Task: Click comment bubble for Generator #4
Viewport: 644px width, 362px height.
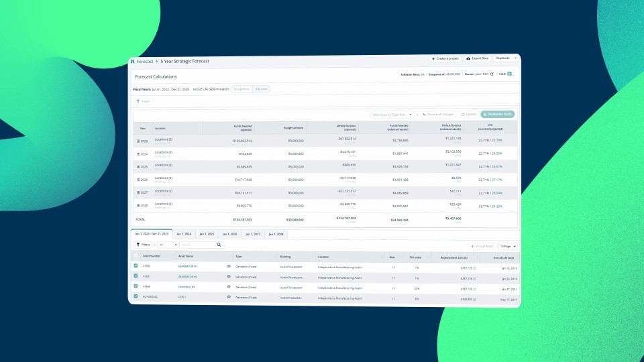Action: (229, 286)
